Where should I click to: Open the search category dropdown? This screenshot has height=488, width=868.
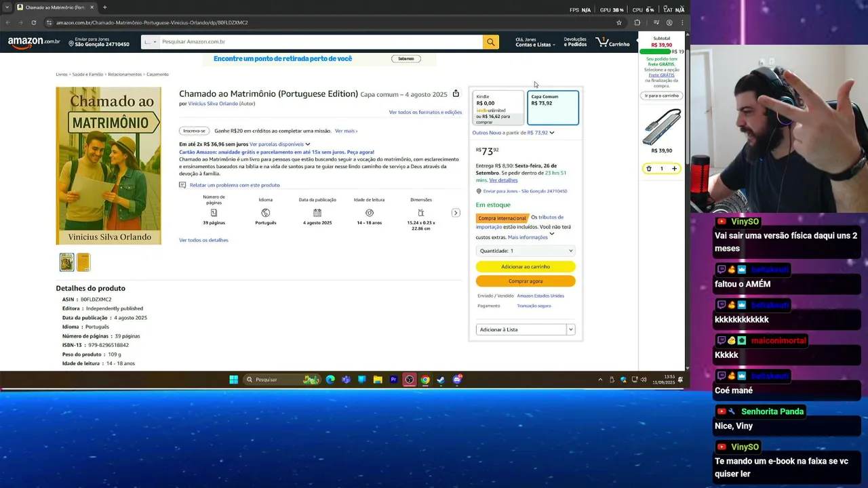150,42
